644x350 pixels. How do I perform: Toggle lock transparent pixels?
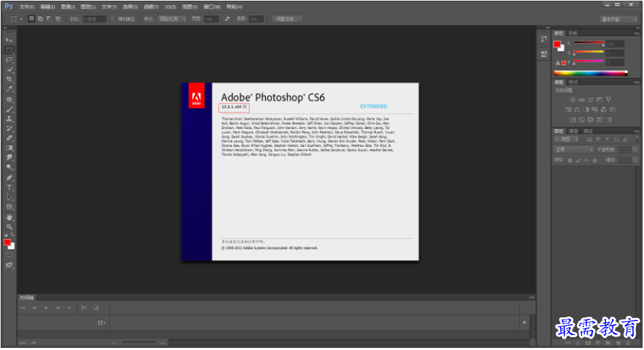(570, 160)
